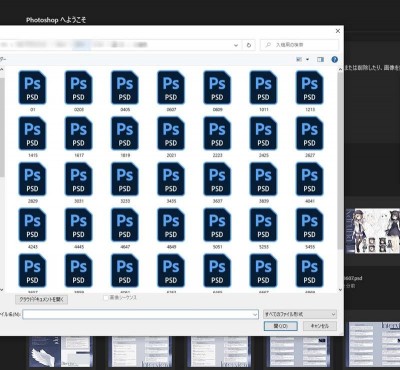Screen dimensions: 400x370
Task: Toggle the preview pane icon
Action: [320, 60]
